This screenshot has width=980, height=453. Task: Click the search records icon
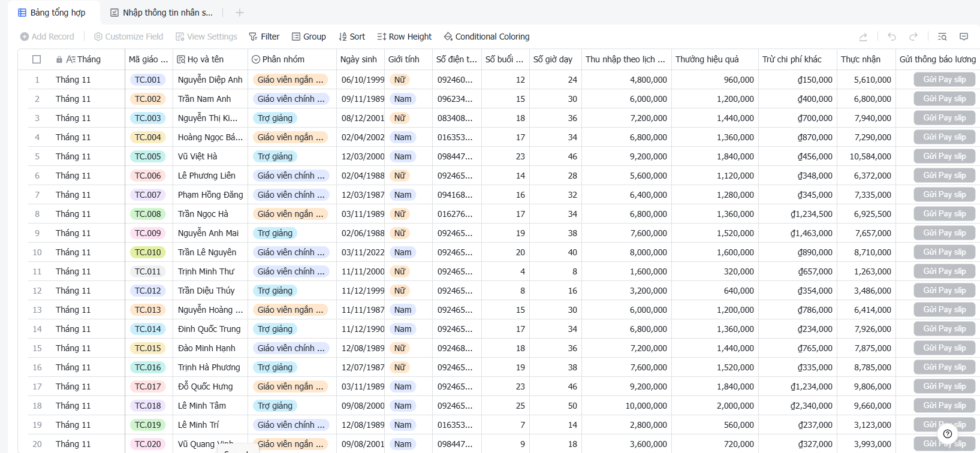pos(942,37)
